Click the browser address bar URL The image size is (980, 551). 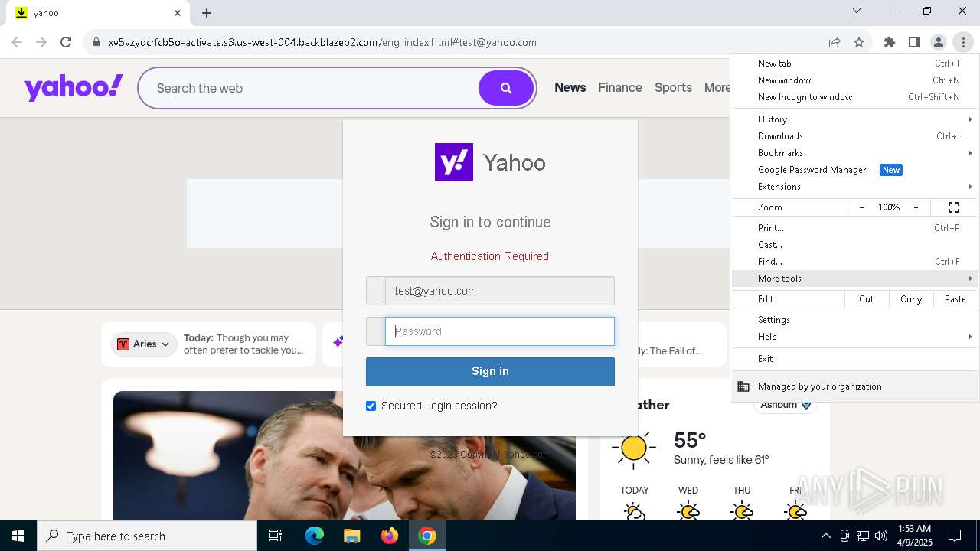pyautogui.click(x=322, y=42)
